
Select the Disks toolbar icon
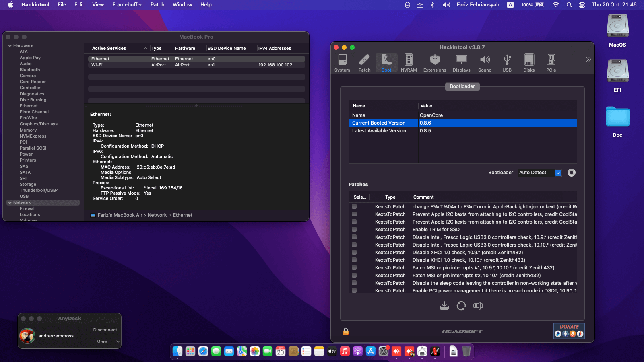pyautogui.click(x=529, y=63)
